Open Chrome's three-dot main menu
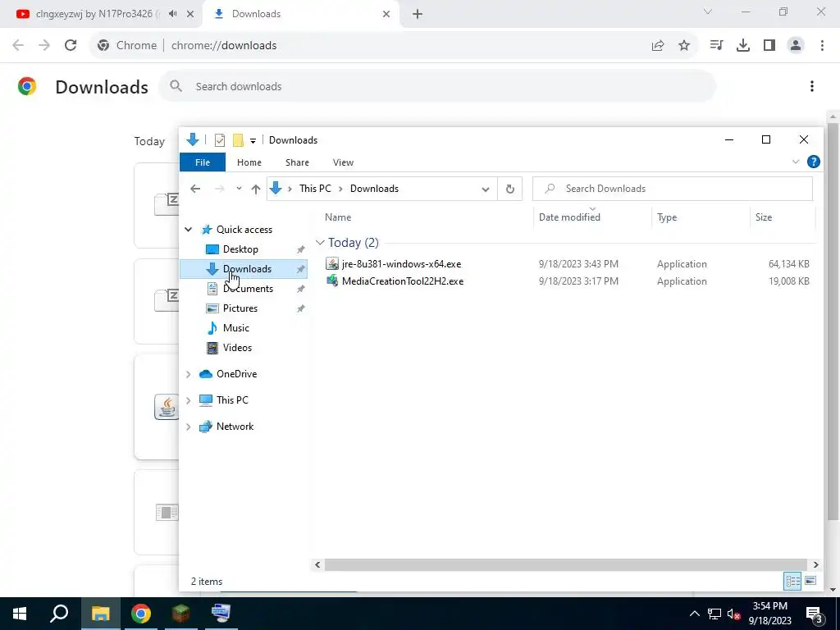This screenshot has height=630, width=840. click(x=822, y=46)
